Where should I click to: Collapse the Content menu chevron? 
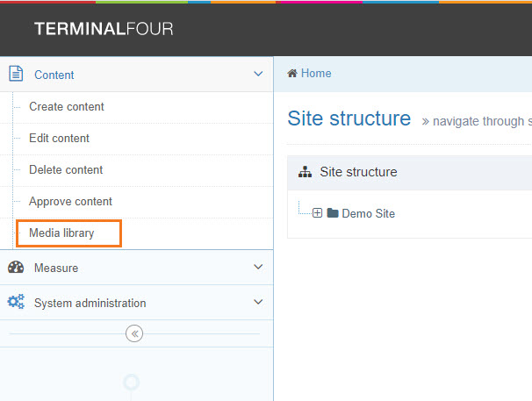tap(258, 75)
